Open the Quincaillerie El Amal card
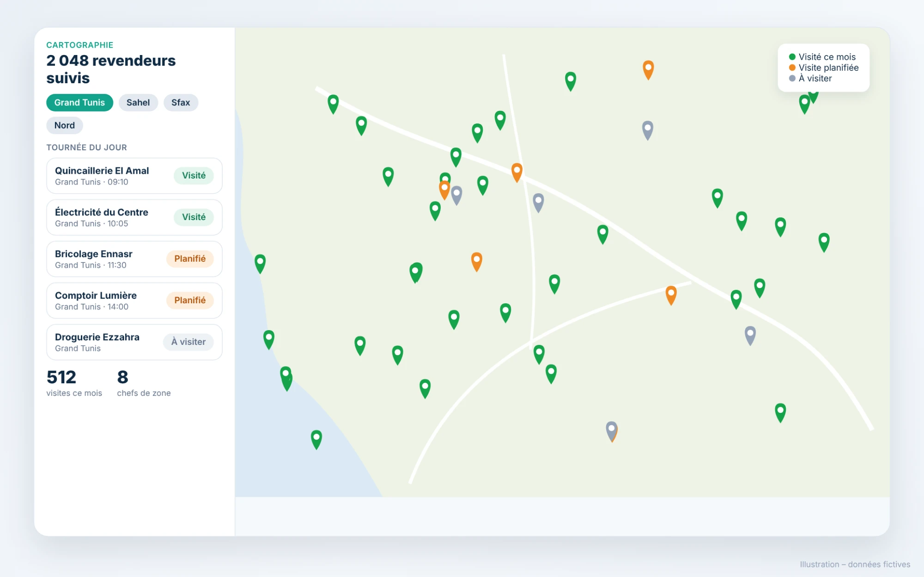Image resolution: width=924 pixels, height=577 pixels. 134,176
